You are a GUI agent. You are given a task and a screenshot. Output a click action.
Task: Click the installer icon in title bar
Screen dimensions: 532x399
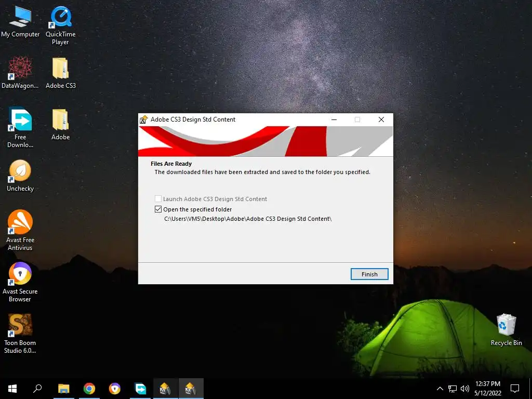(x=144, y=119)
